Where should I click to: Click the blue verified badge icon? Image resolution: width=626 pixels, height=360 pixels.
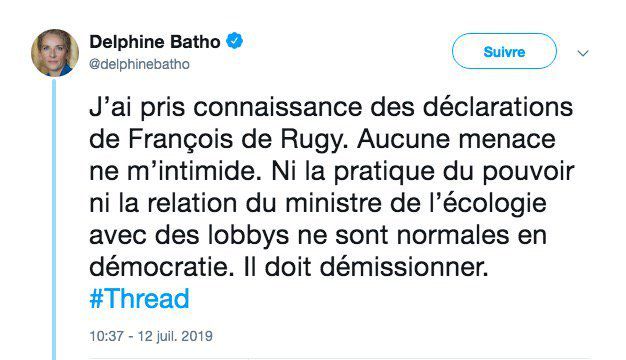pos(235,41)
